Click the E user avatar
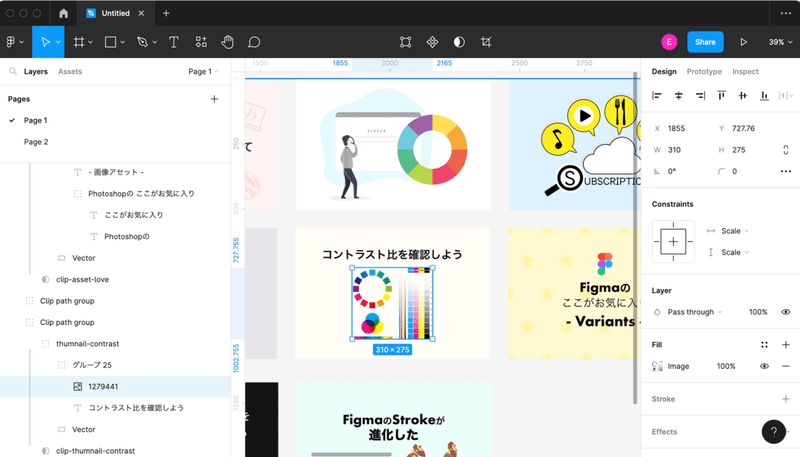800x457 pixels. [x=669, y=42]
